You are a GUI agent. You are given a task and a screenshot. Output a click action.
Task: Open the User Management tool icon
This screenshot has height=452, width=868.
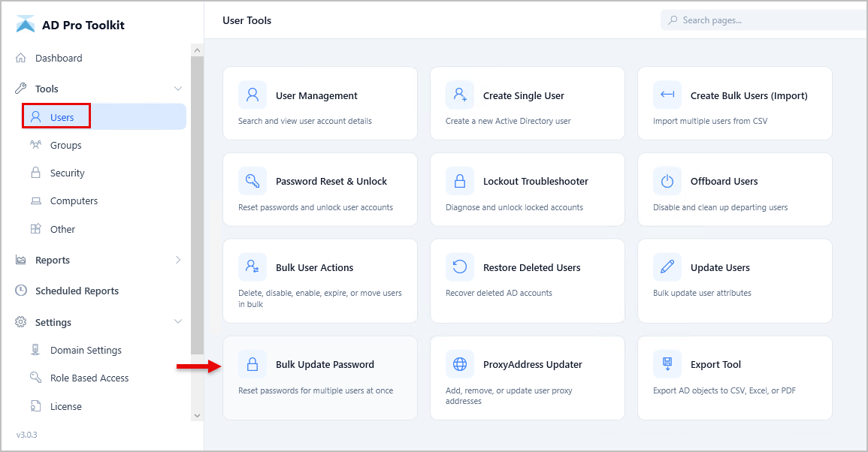tap(252, 94)
